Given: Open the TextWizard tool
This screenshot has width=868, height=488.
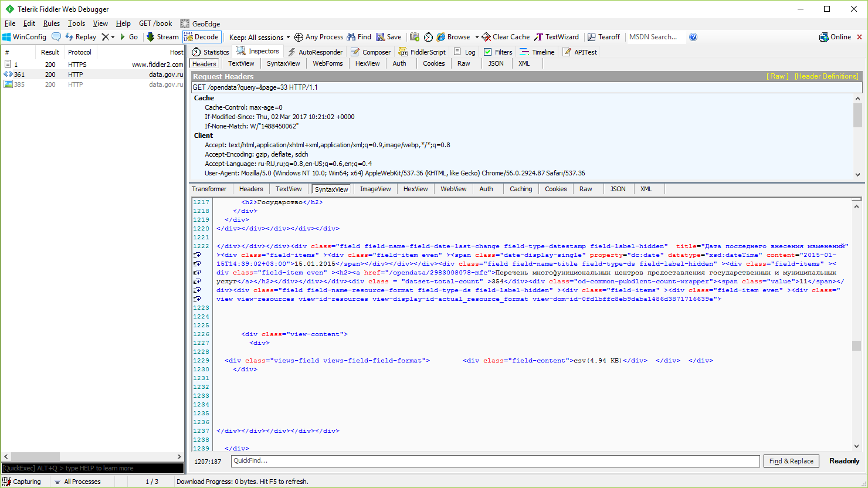Looking at the screenshot, I should click(x=556, y=37).
